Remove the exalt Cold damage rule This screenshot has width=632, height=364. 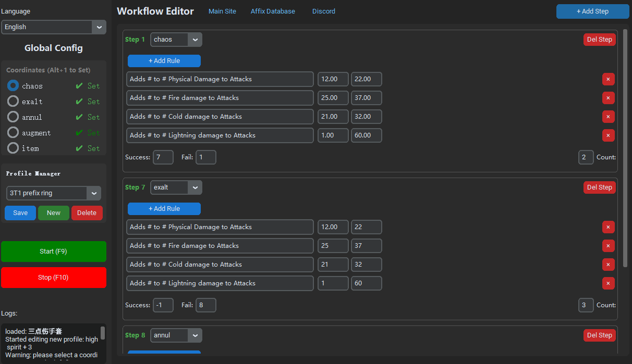[608, 265]
